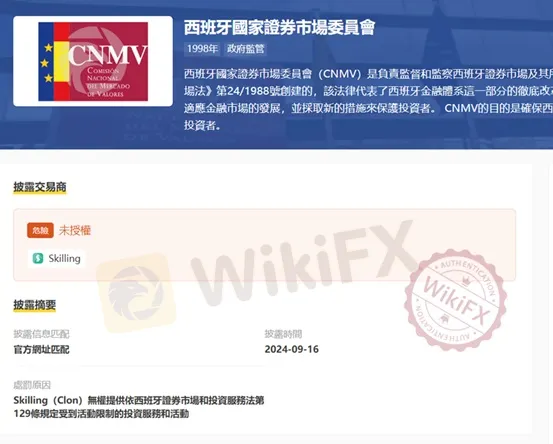Click the 披露時間 label
The height and width of the screenshot is (444, 553).
point(283,334)
